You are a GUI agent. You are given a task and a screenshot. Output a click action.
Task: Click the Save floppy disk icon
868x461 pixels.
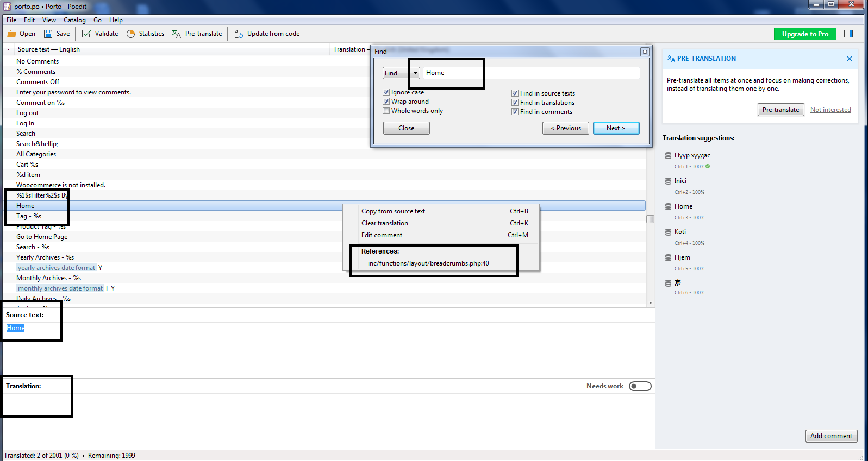[x=48, y=34]
